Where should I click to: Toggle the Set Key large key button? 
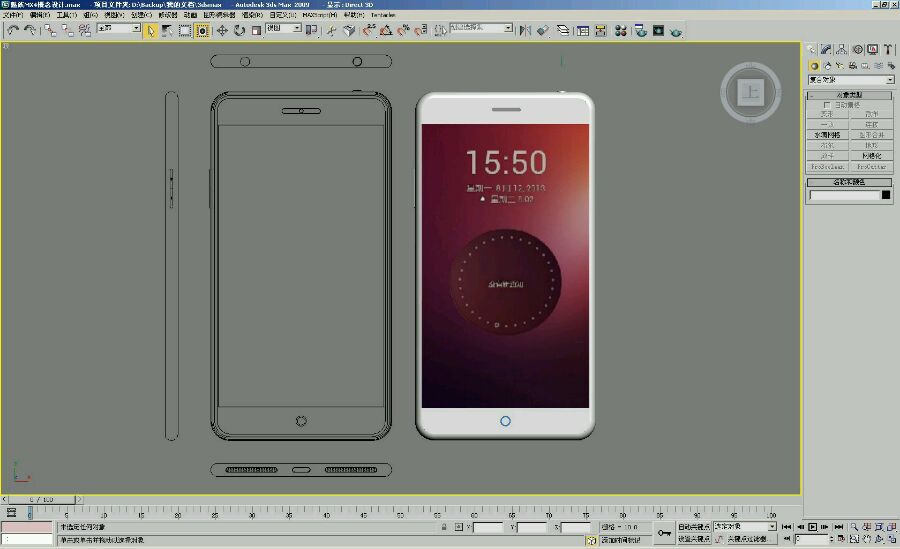point(664,533)
